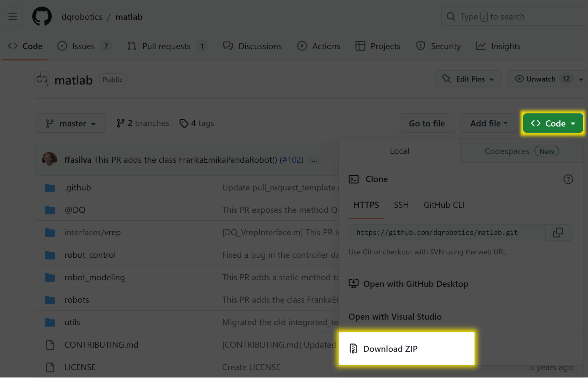
Task: Open the .github folder
Action: 78,187
